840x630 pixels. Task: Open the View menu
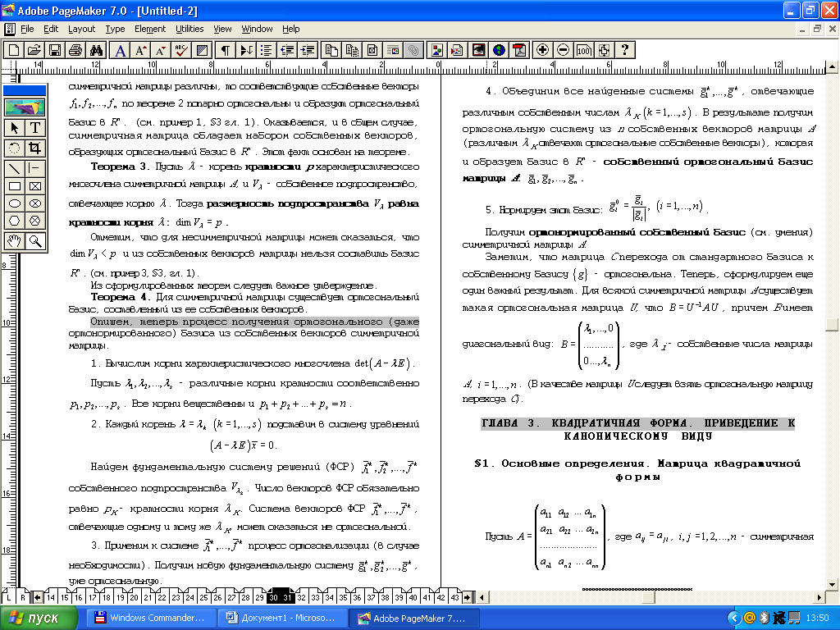click(222, 29)
